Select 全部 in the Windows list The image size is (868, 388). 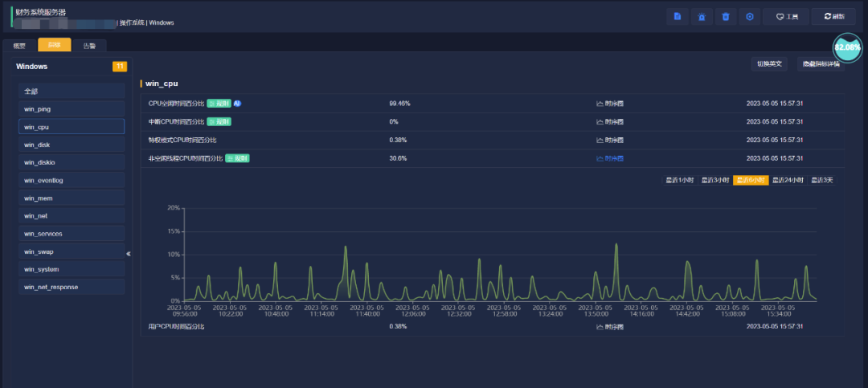(x=72, y=92)
